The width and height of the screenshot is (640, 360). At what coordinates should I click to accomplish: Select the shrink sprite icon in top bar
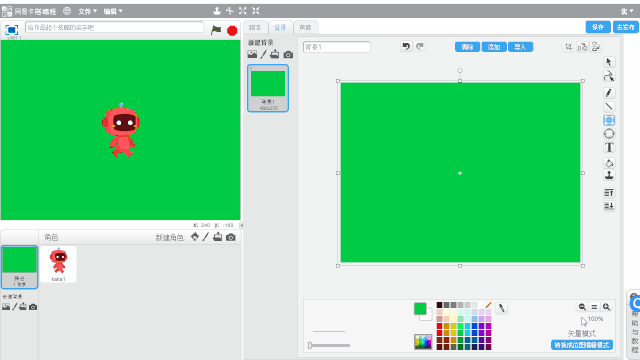click(x=256, y=11)
